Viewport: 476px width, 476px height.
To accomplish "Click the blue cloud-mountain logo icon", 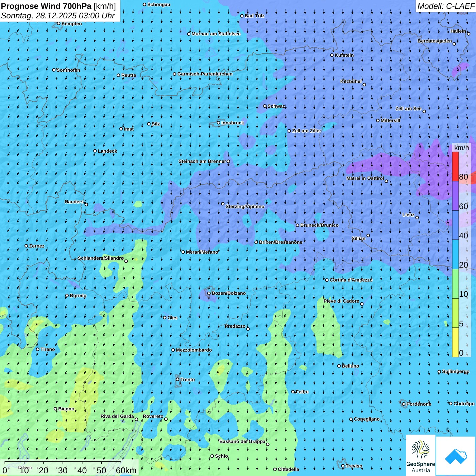I will tap(456, 456).
